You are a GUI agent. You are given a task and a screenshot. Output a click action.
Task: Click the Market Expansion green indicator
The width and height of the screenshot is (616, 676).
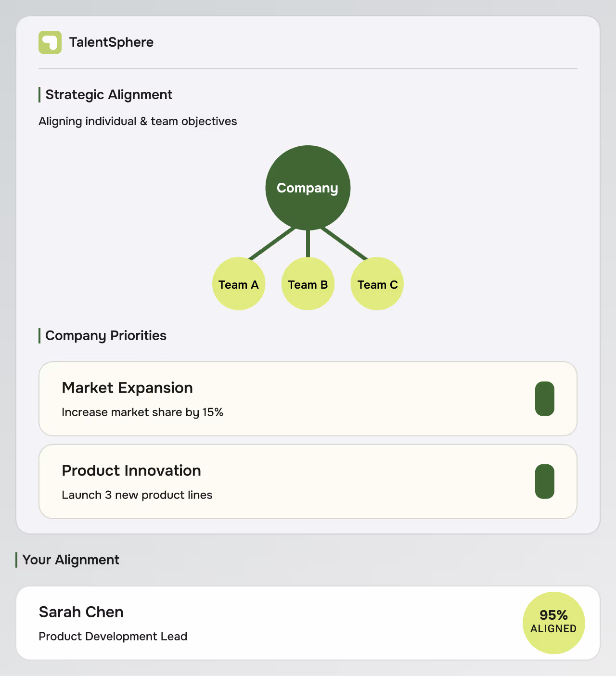545,399
